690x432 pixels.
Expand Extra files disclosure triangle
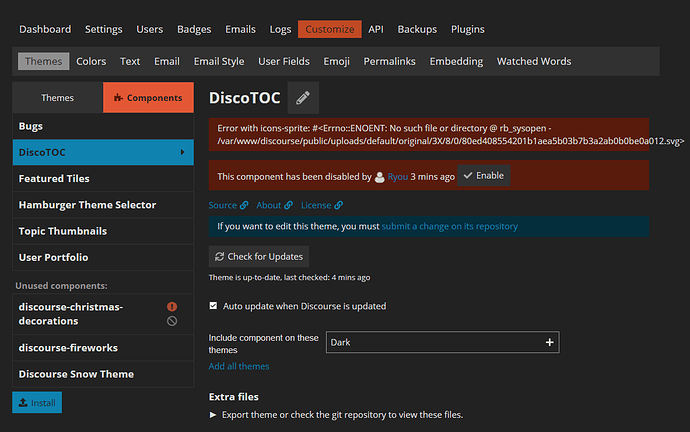[213, 415]
